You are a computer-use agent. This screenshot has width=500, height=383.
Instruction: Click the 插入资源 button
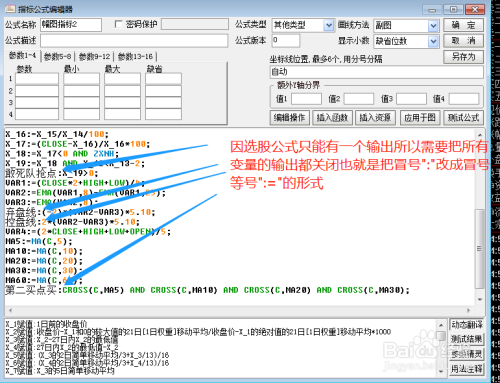(375, 118)
